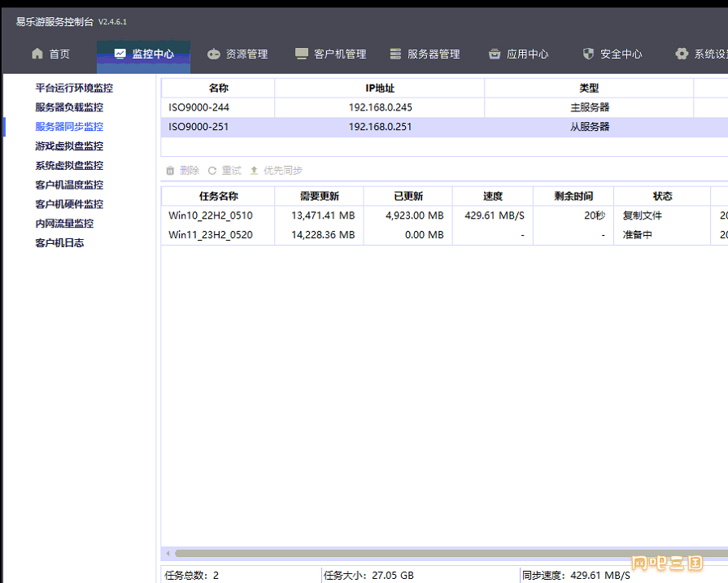This screenshot has width=728, height=583.
Task: Click the 任务总数: 2 status entry
Action: (x=192, y=576)
